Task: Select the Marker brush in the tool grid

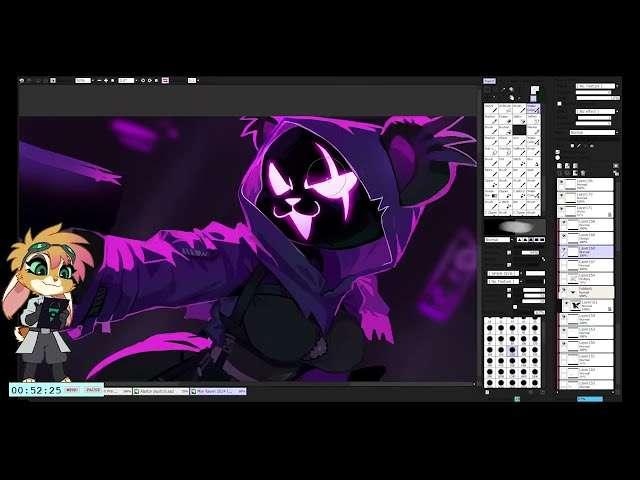Action: coord(491,119)
